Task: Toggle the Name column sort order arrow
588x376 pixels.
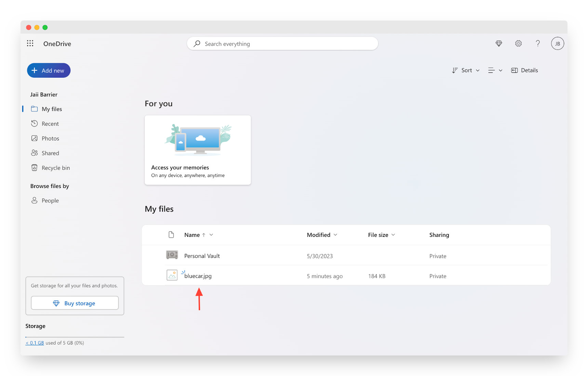Action: (204, 235)
